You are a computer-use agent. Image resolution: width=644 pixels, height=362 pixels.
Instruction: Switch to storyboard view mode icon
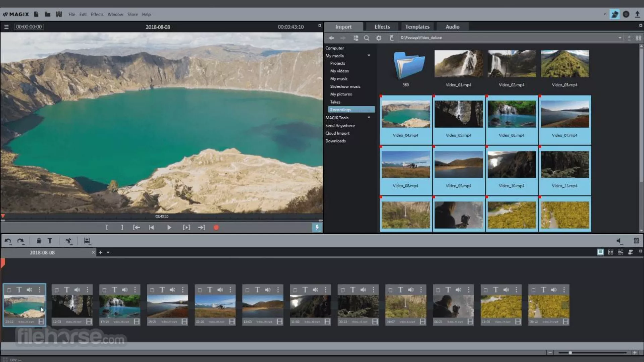[x=600, y=252]
